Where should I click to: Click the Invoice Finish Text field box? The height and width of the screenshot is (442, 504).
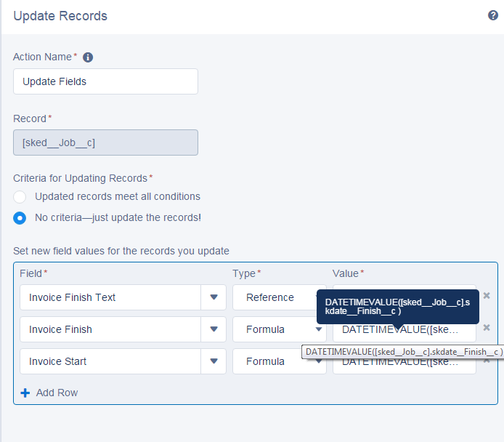coord(110,297)
